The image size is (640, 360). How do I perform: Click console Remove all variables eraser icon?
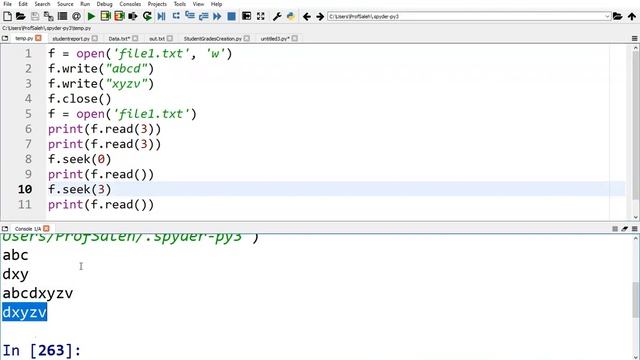(x=624, y=229)
